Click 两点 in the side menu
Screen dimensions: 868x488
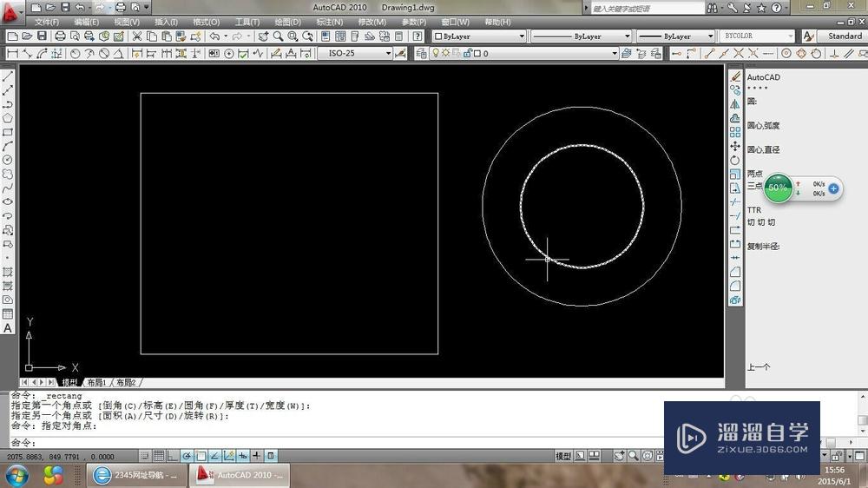[754, 174]
